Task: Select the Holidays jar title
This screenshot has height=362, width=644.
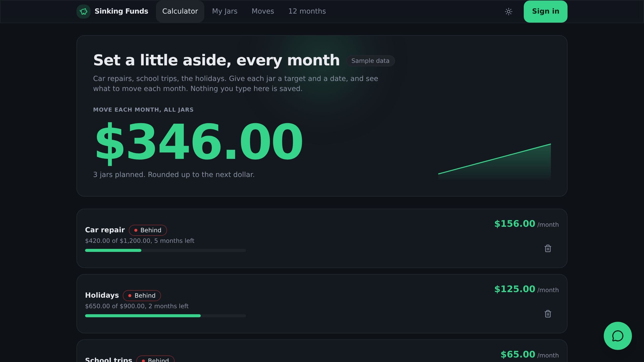Action: pos(102,295)
